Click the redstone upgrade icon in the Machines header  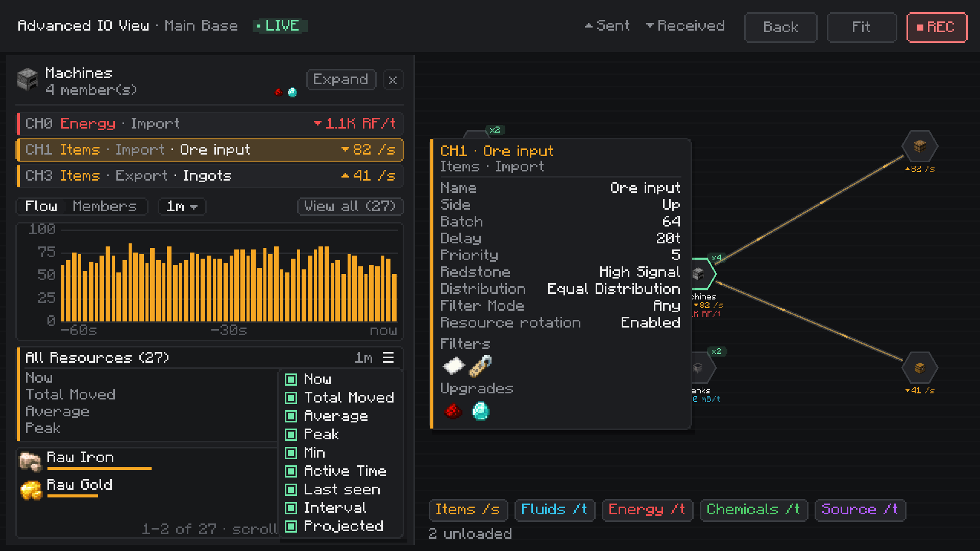[x=279, y=92]
